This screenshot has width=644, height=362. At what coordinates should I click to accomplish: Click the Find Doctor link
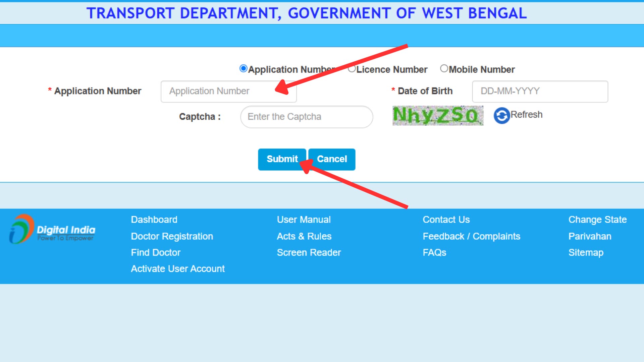coord(155,252)
